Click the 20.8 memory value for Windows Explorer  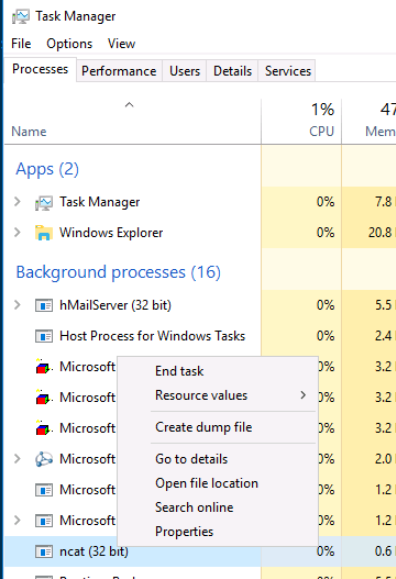click(x=380, y=233)
